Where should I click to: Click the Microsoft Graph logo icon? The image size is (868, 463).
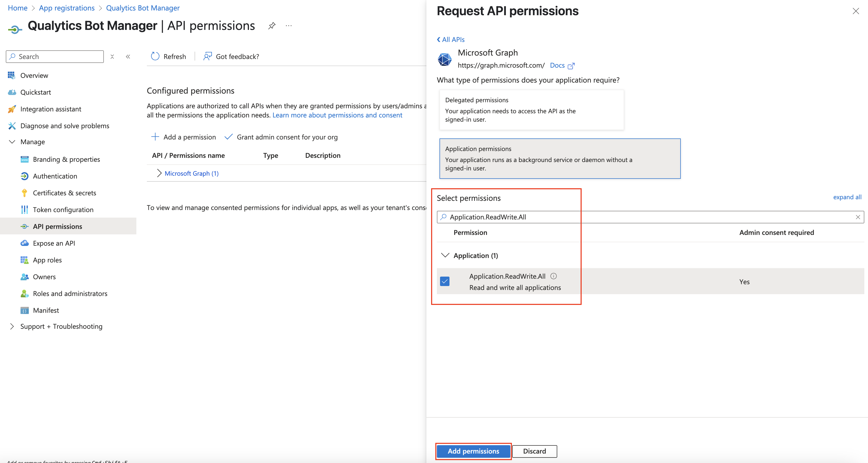(x=444, y=59)
